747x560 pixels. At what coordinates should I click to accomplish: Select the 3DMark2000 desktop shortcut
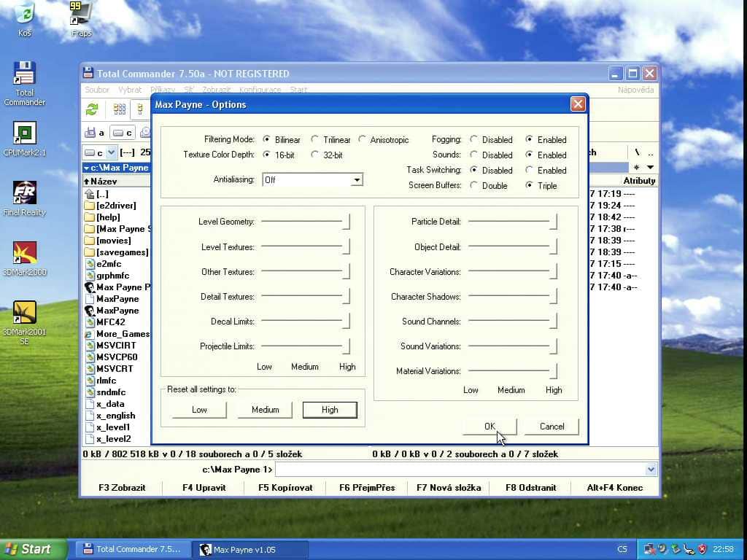point(24,259)
